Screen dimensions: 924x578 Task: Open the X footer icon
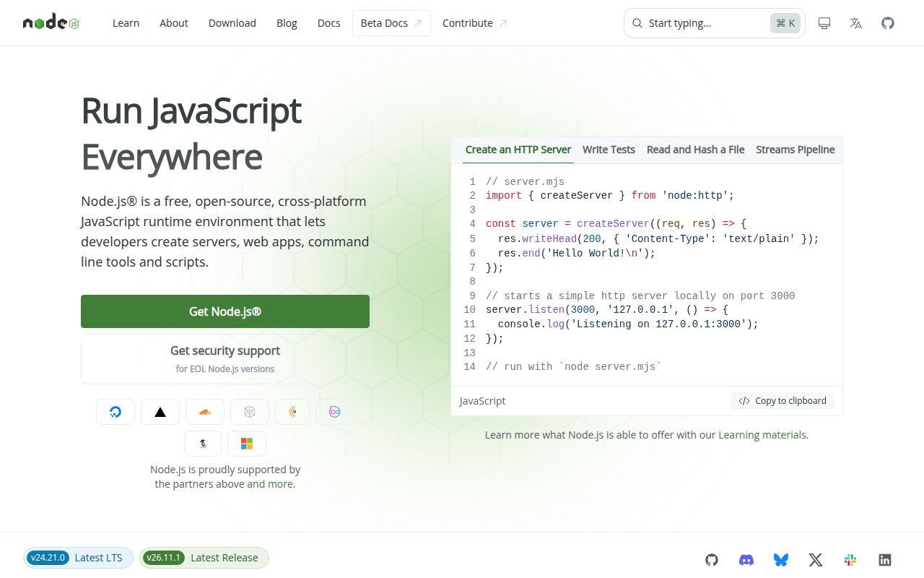(x=816, y=559)
